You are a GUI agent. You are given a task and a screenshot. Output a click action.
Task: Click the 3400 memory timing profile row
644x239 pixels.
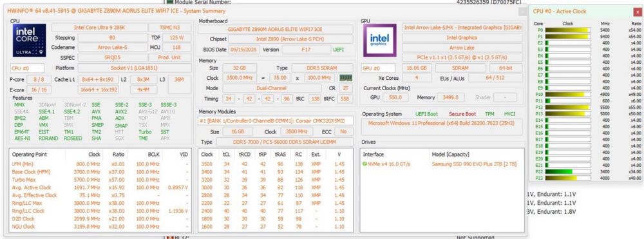point(276,171)
